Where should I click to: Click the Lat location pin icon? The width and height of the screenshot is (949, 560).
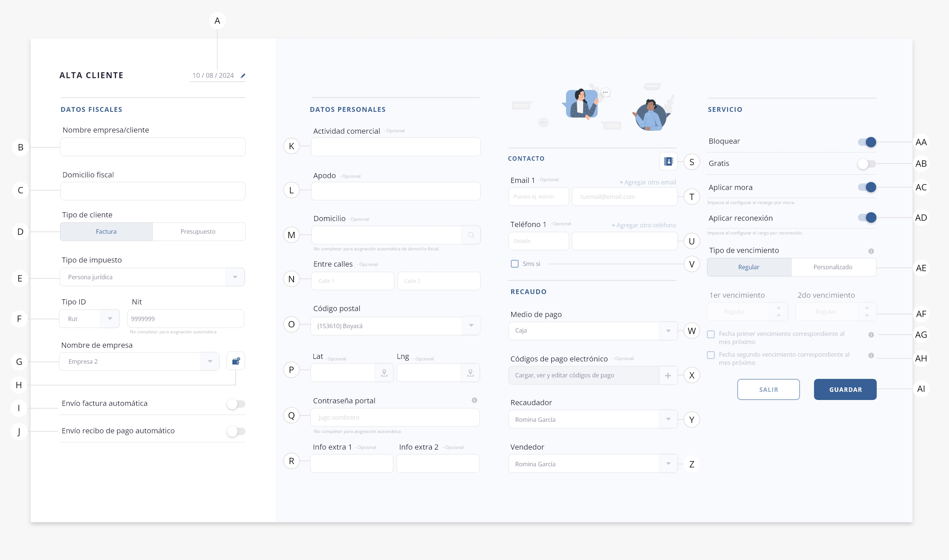[x=384, y=373]
